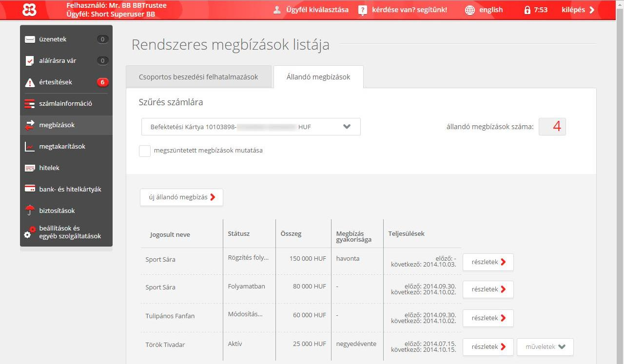Click the globe language icon
This screenshot has height=364, width=624.
pyautogui.click(x=469, y=10)
